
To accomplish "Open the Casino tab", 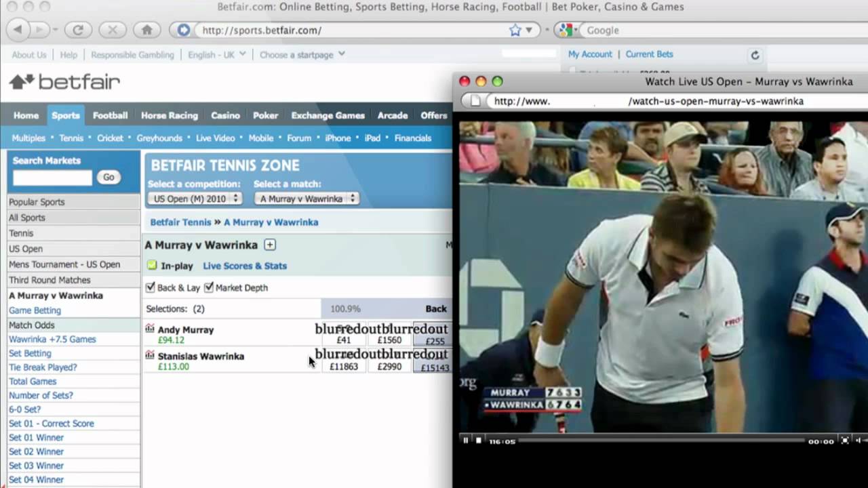I will pyautogui.click(x=225, y=115).
